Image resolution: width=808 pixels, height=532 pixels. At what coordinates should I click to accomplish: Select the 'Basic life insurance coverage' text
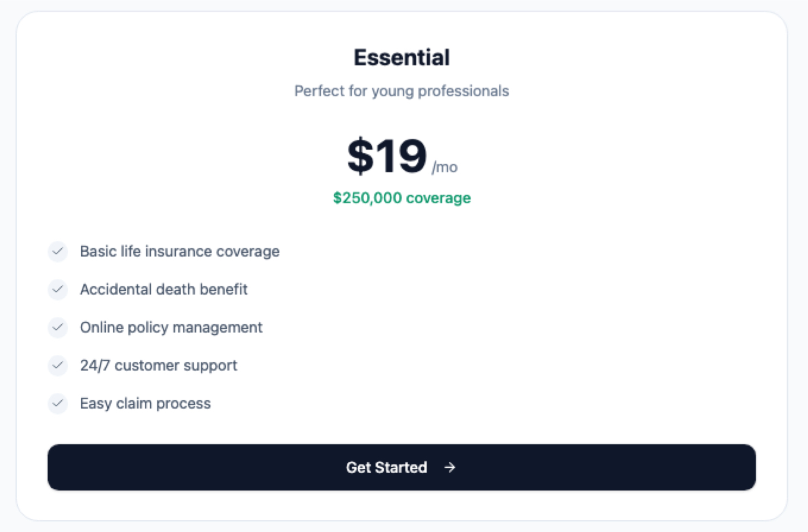pos(179,252)
